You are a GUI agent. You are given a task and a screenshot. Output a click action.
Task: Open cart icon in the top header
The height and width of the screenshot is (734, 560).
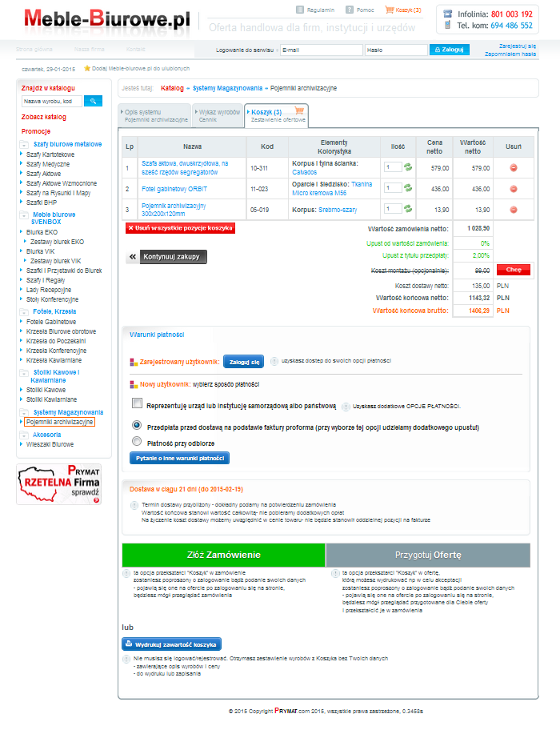[390, 10]
